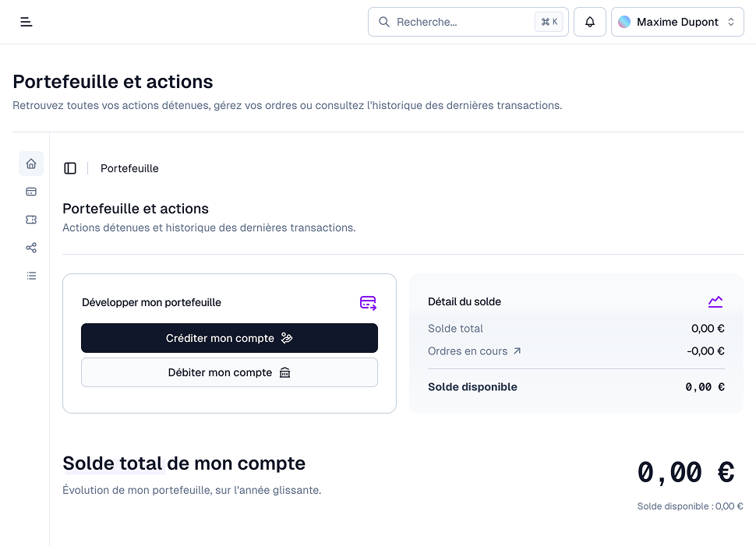Click the share nodes icon in sidebar
This screenshot has height=546, width=756.
click(31, 248)
